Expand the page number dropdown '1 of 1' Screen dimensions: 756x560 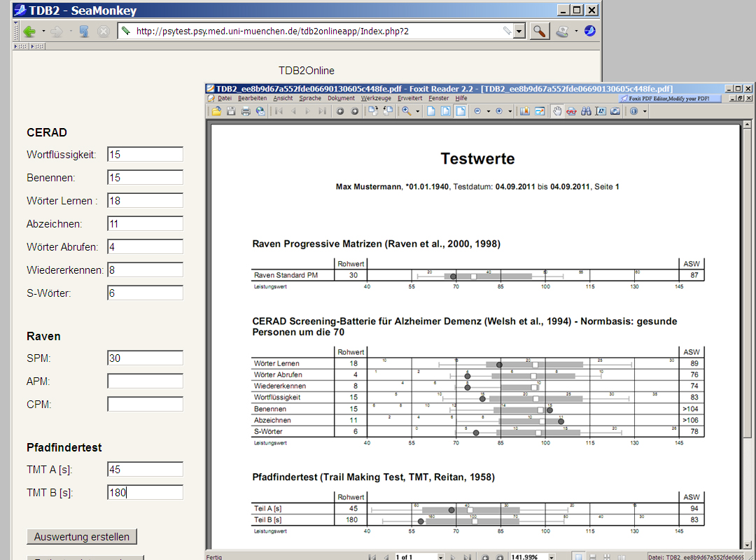(441, 556)
